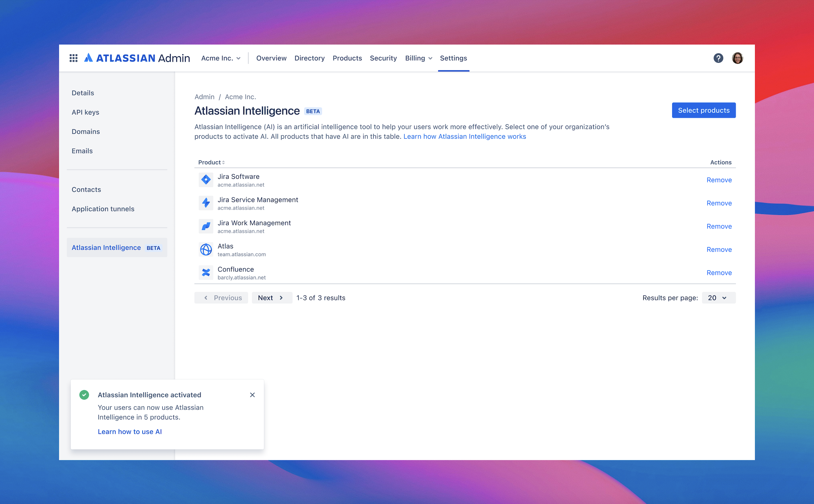
Task: Open API keys in the sidebar
Action: pyautogui.click(x=85, y=112)
